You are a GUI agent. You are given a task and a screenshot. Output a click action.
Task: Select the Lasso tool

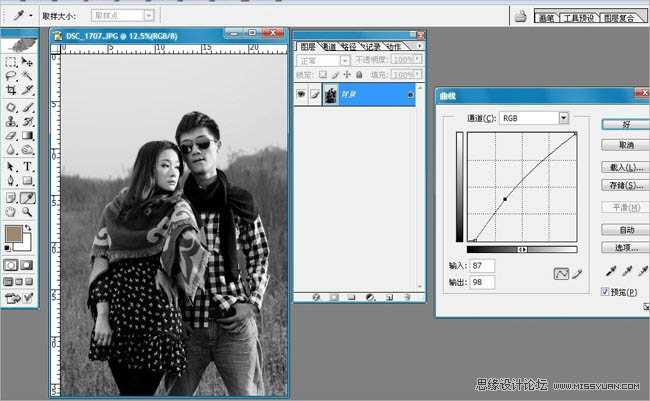pos(11,76)
